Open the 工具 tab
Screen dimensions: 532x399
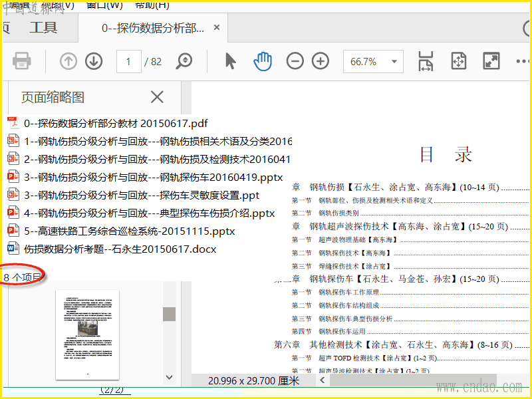click(x=43, y=28)
